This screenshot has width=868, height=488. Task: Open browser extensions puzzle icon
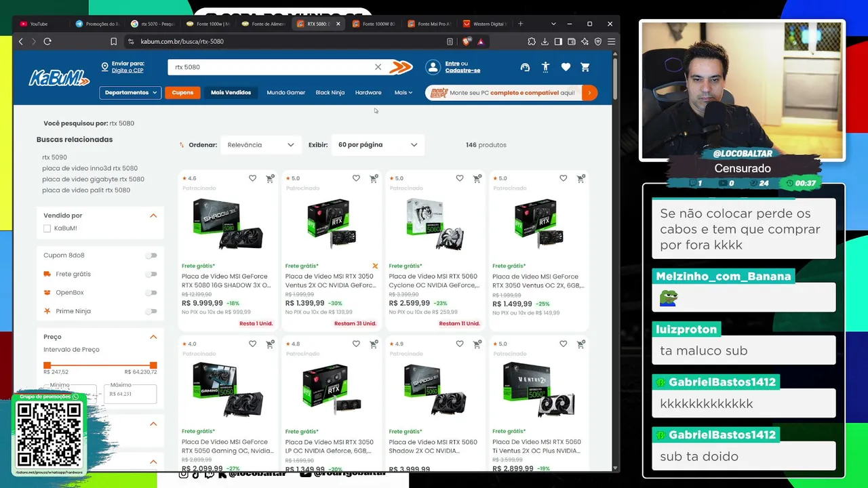pos(532,41)
